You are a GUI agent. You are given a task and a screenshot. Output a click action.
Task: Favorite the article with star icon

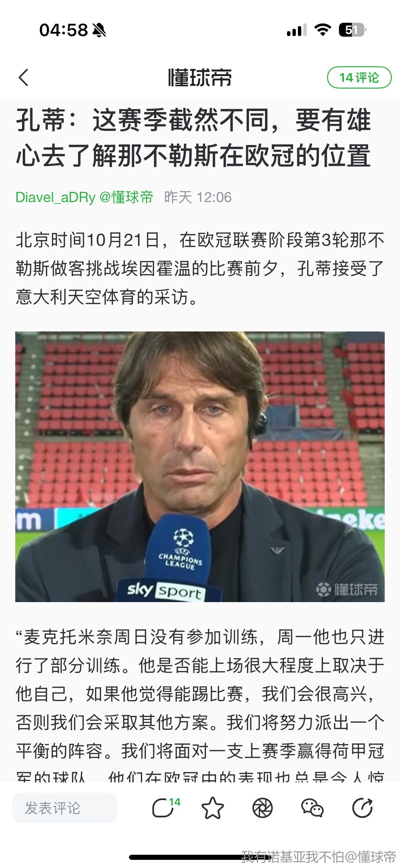[x=213, y=808]
